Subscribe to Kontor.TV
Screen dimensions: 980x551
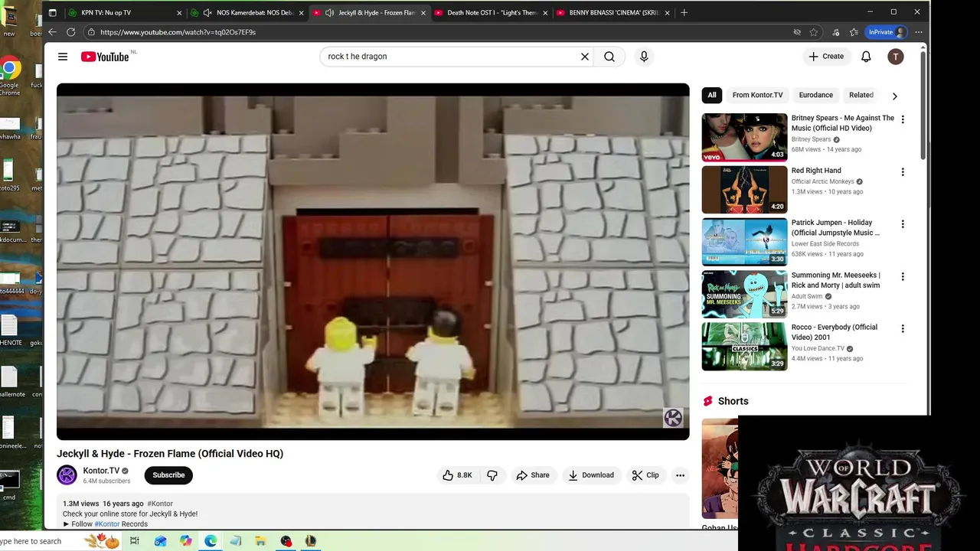tap(168, 475)
